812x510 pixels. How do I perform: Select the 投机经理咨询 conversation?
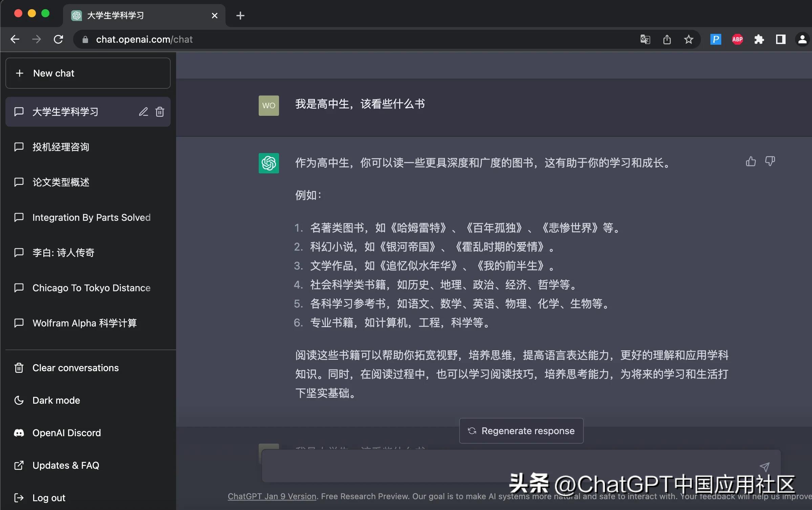tap(61, 147)
